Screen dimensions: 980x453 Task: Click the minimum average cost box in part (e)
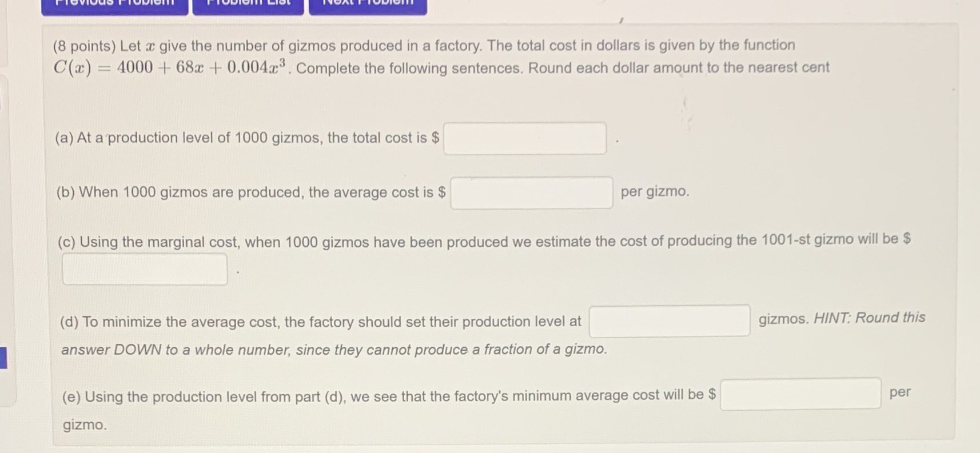pos(800,394)
